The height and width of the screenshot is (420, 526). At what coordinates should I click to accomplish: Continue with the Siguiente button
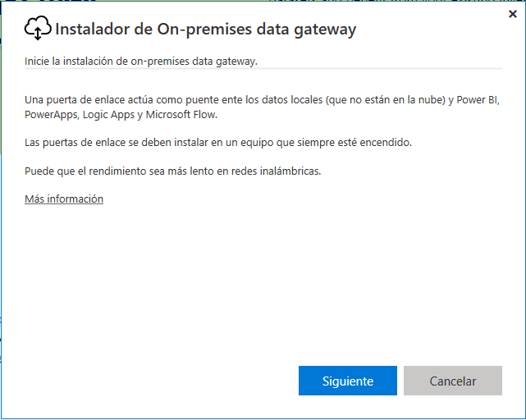pos(348,381)
